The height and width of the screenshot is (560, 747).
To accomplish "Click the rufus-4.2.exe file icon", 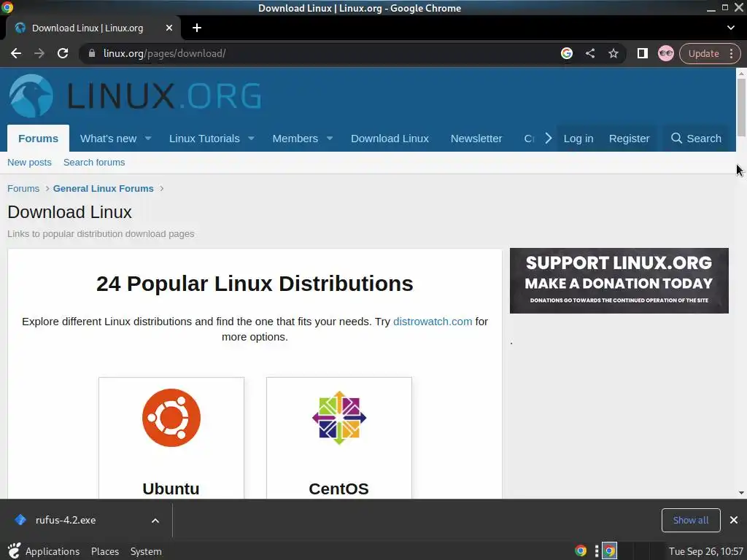I will coord(20,519).
